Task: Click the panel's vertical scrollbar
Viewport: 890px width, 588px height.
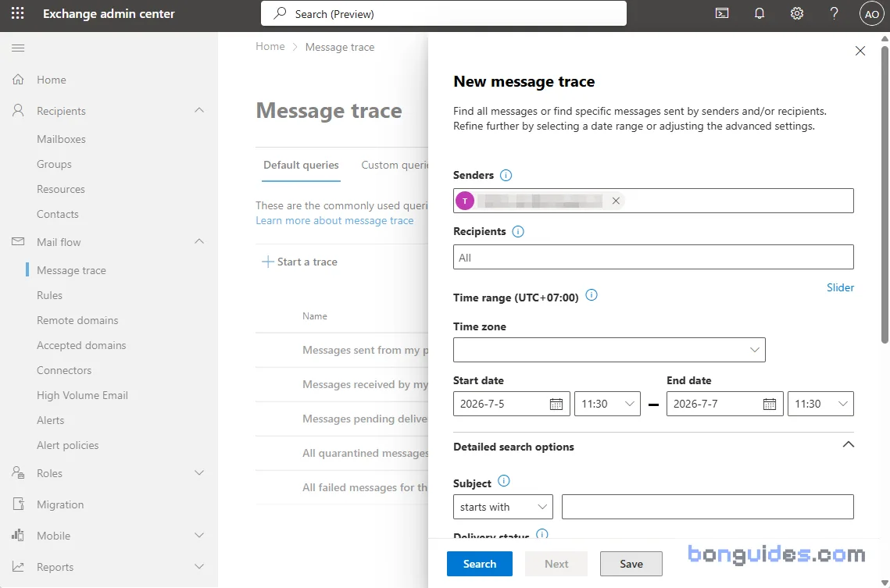Action: point(885,194)
